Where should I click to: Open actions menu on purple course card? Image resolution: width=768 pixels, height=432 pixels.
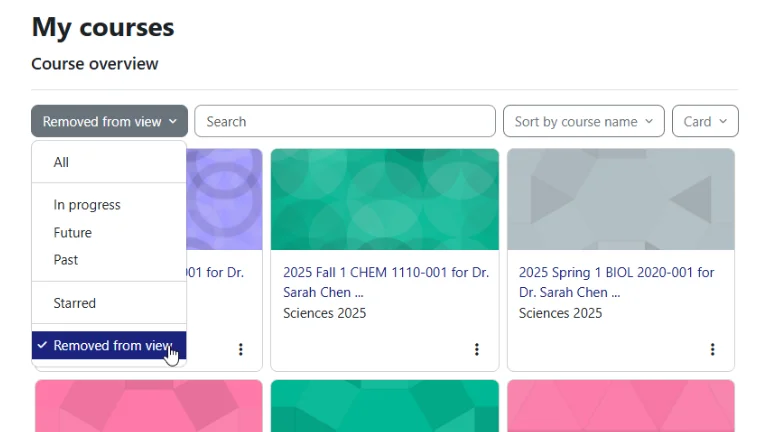click(x=240, y=349)
